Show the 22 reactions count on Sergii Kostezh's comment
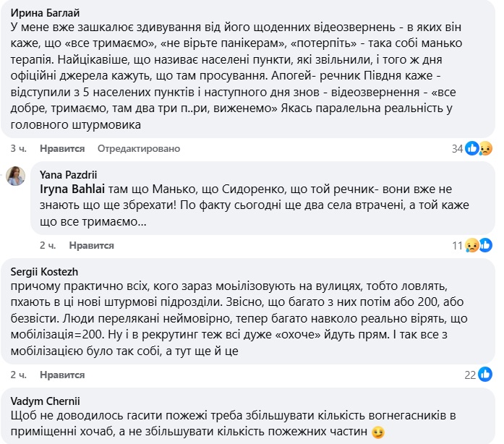Screen dimensions: 504x444 pyautogui.click(x=470, y=375)
